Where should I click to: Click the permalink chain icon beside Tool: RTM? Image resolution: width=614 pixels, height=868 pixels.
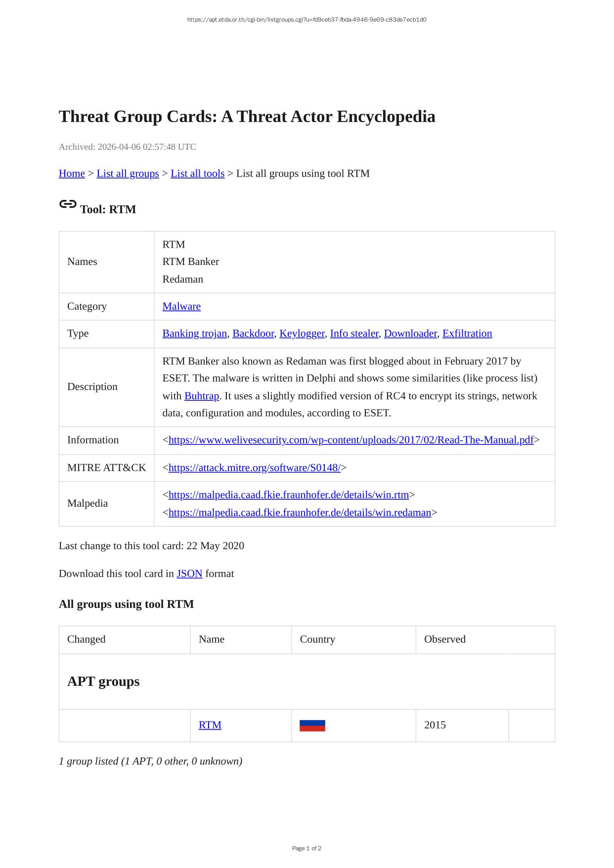click(68, 204)
